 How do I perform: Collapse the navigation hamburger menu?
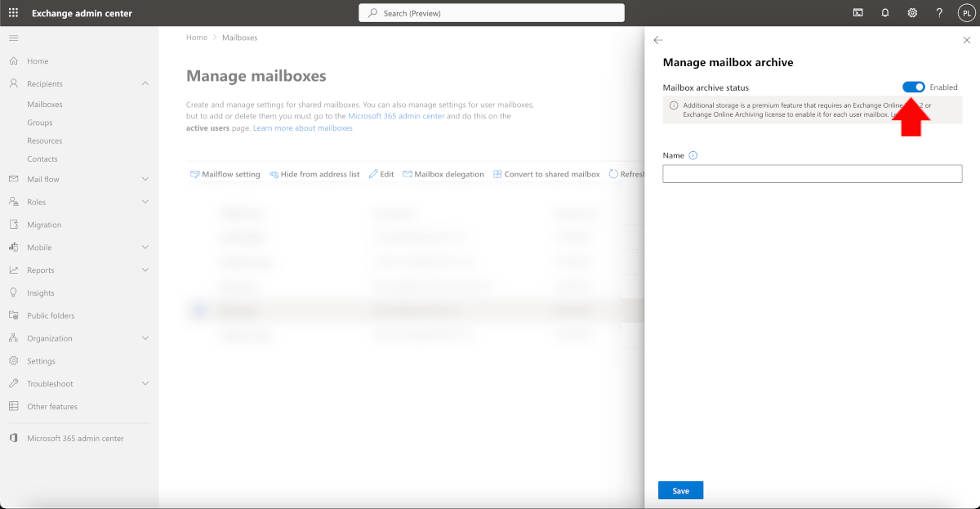point(13,38)
